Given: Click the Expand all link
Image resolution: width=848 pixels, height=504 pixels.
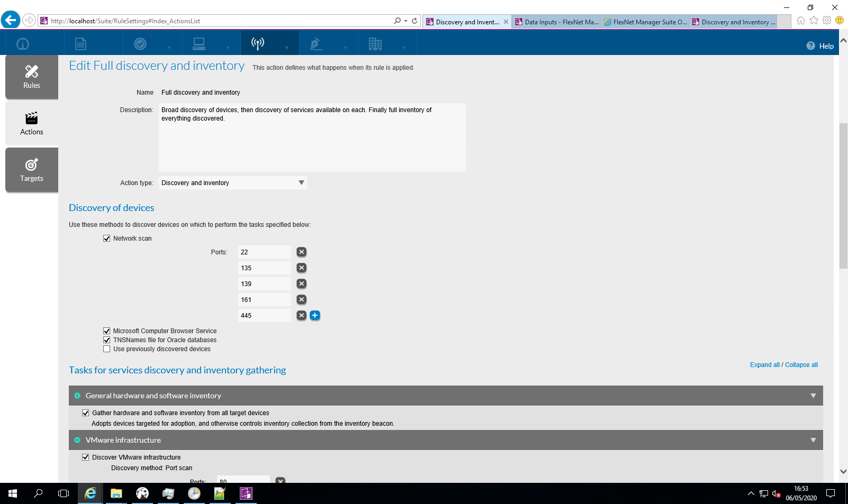Looking at the screenshot, I should [x=764, y=365].
